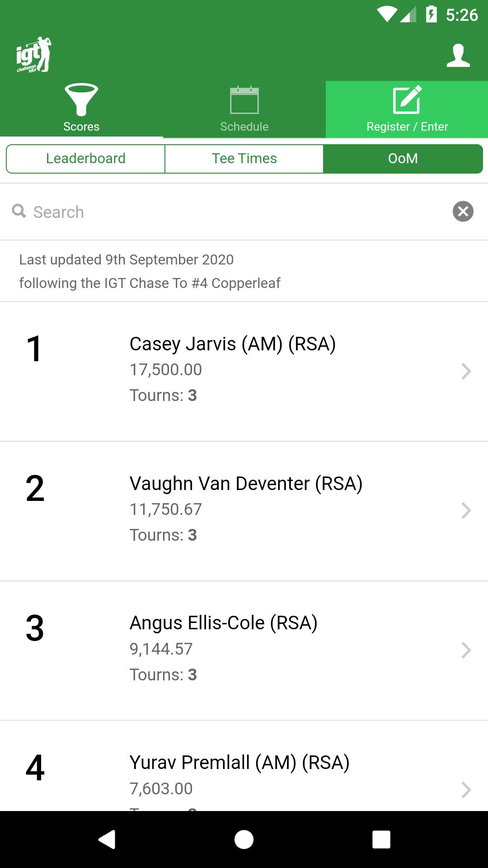Select the Scores trophy icon
The image size is (488, 868).
[x=81, y=100]
